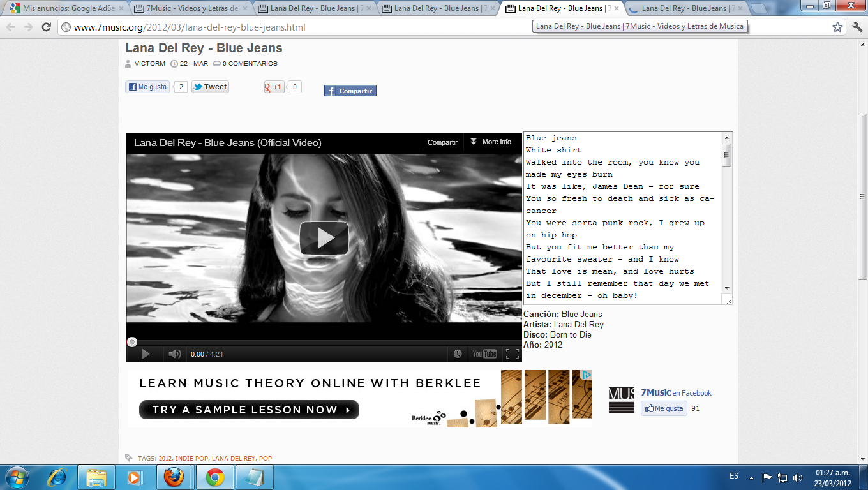The image size is (868, 490).
Task: Open the INDIE POP tag link
Action: pyautogui.click(x=191, y=459)
